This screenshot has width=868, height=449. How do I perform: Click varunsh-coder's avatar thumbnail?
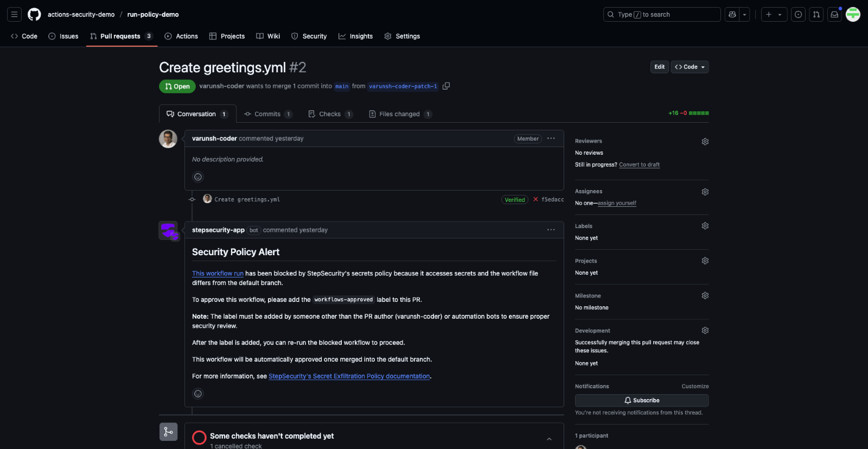(x=168, y=139)
